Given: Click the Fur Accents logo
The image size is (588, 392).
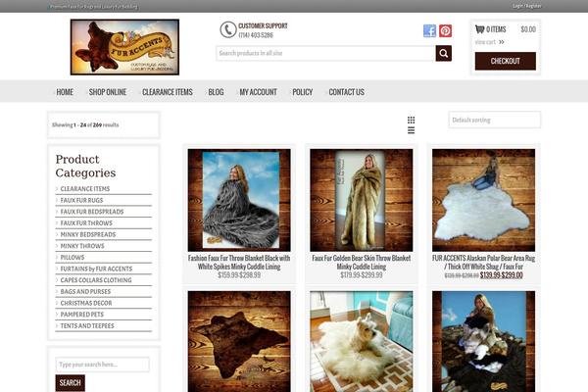Looking at the screenshot, I should click(124, 47).
